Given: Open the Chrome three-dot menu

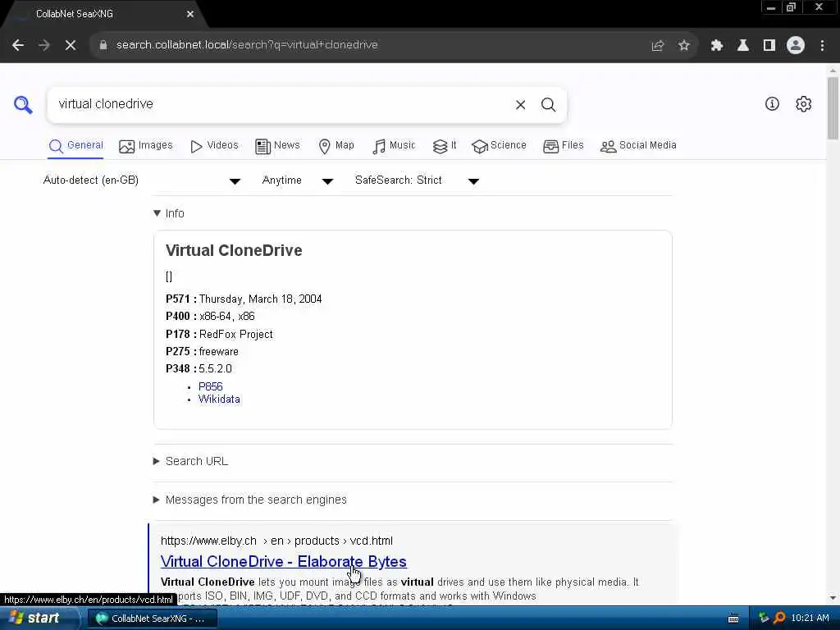Looking at the screenshot, I should [822, 46].
